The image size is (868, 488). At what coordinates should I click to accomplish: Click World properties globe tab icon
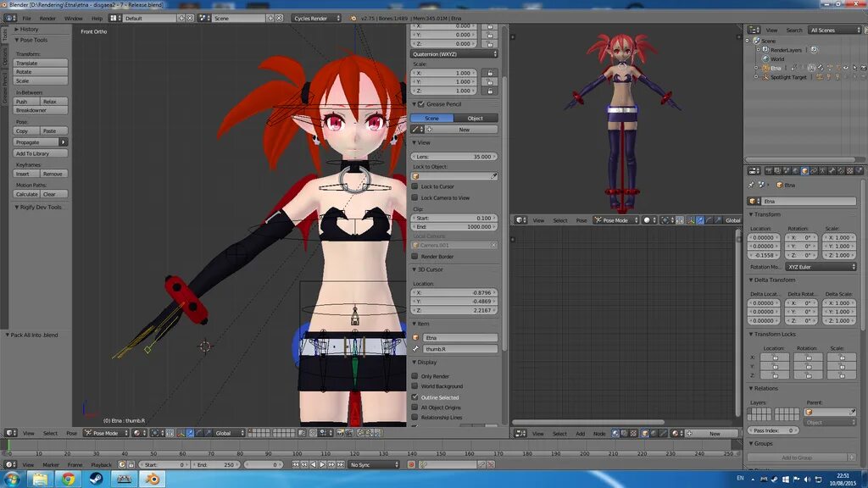pyautogui.click(x=795, y=171)
